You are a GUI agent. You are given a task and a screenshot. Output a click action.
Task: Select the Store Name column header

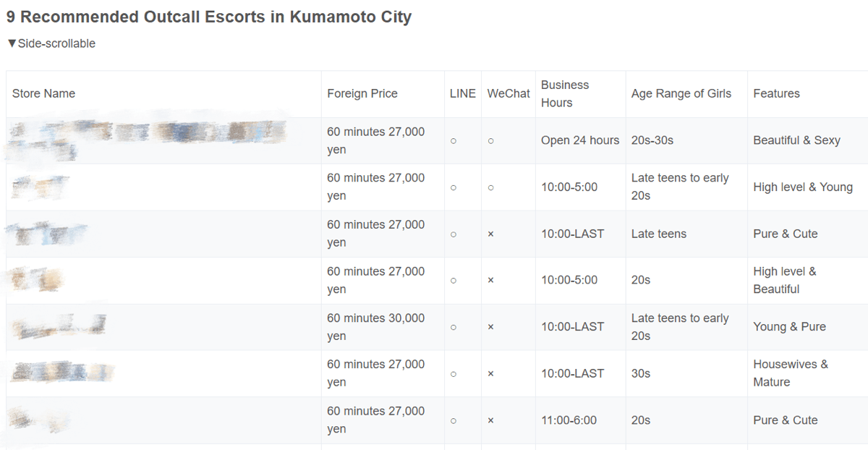click(x=43, y=93)
